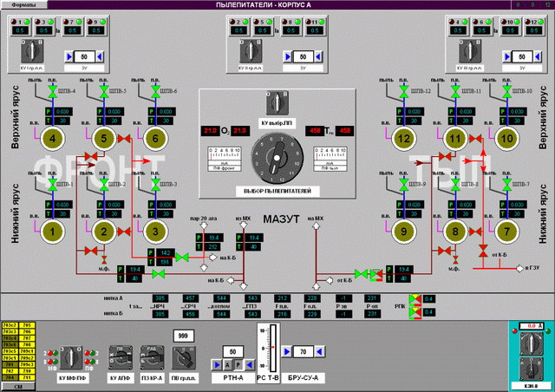Open the Форматы menu
The width and height of the screenshot is (555, 392).
click(23, 4)
